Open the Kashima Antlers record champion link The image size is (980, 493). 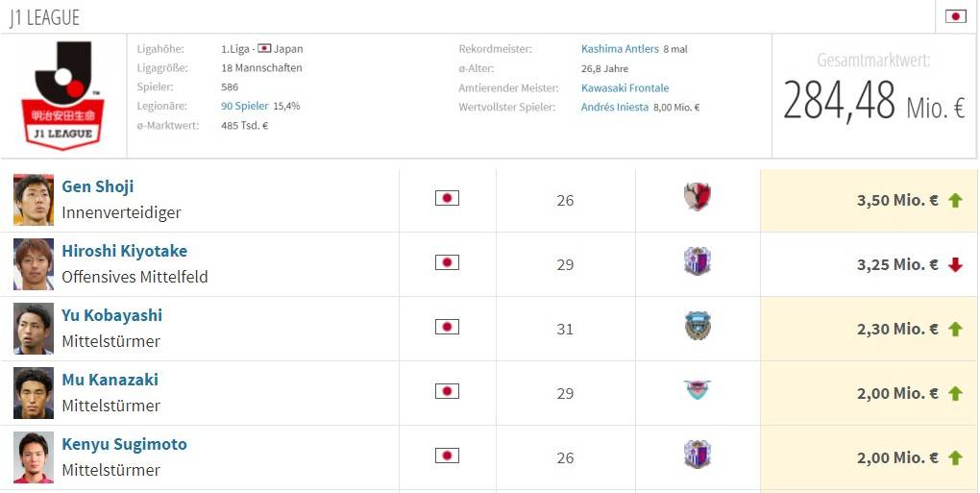click(x=620, y=49)
